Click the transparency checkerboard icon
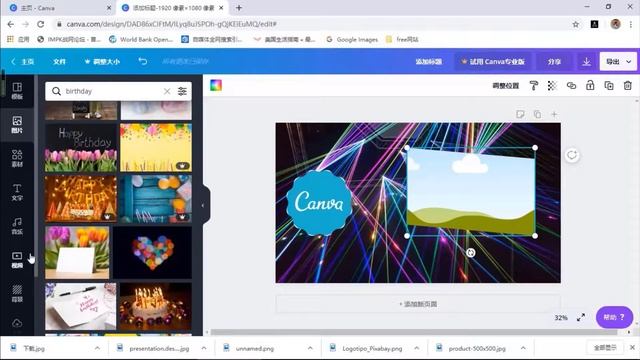 (552, 85)
